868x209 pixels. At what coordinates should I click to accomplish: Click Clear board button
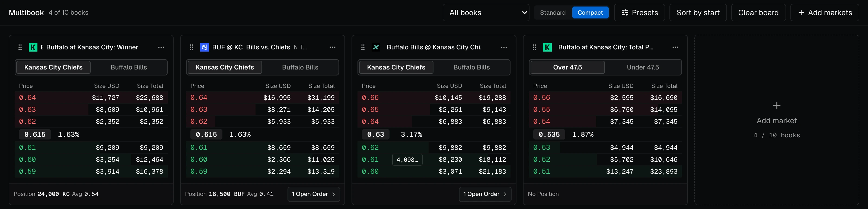(x=758, y=12)
